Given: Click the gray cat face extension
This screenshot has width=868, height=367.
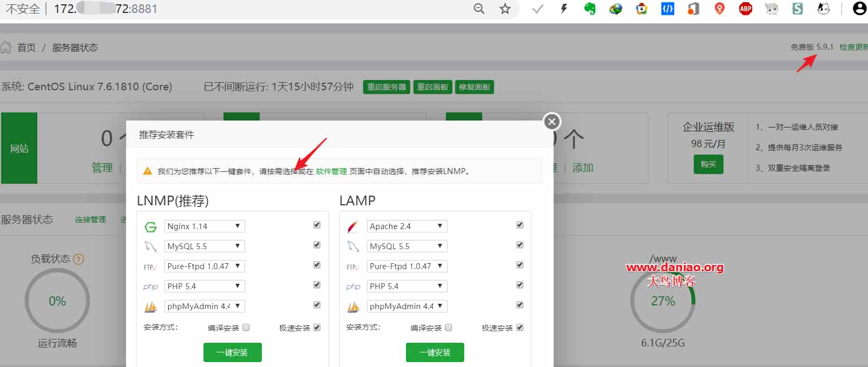Looking at the screenshot, I should click(x=772, y=9).
